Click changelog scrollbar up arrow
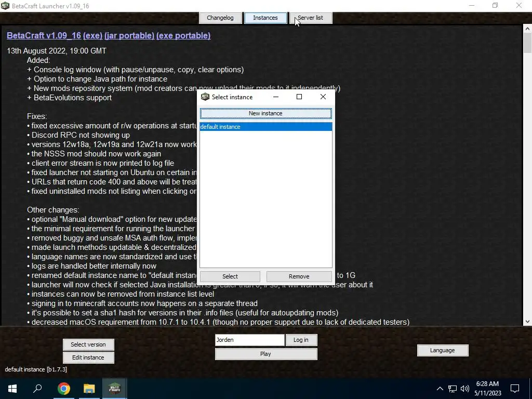The image size is (532, 399). point(527,29)
